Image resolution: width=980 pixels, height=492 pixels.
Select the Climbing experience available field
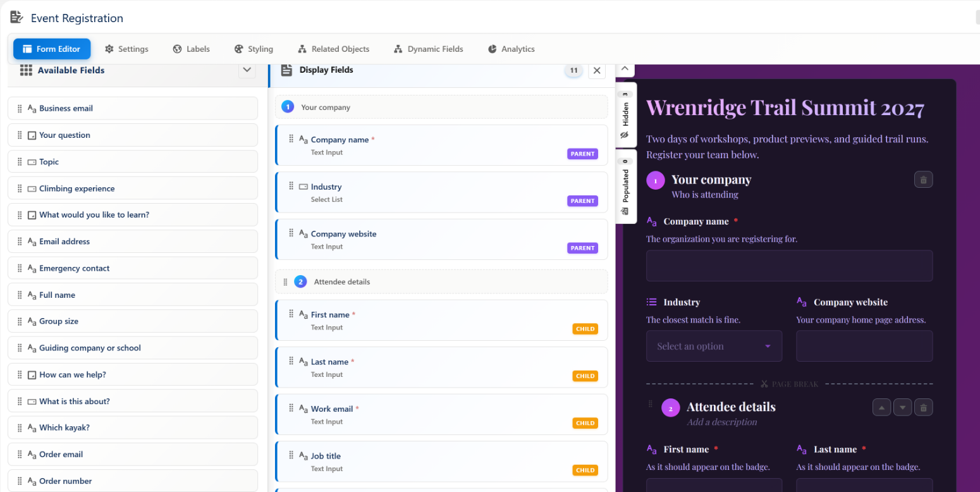point(133,188)
